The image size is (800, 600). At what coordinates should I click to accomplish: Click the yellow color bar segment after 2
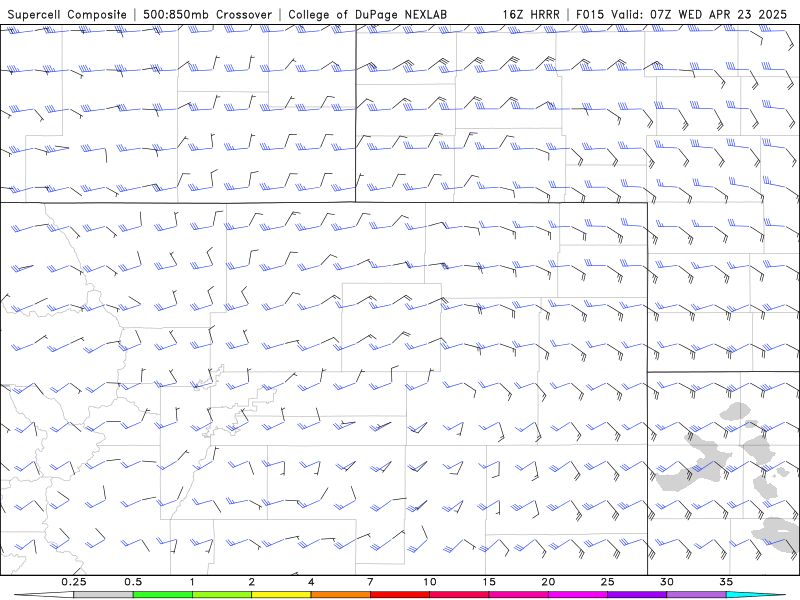(281, 595)
